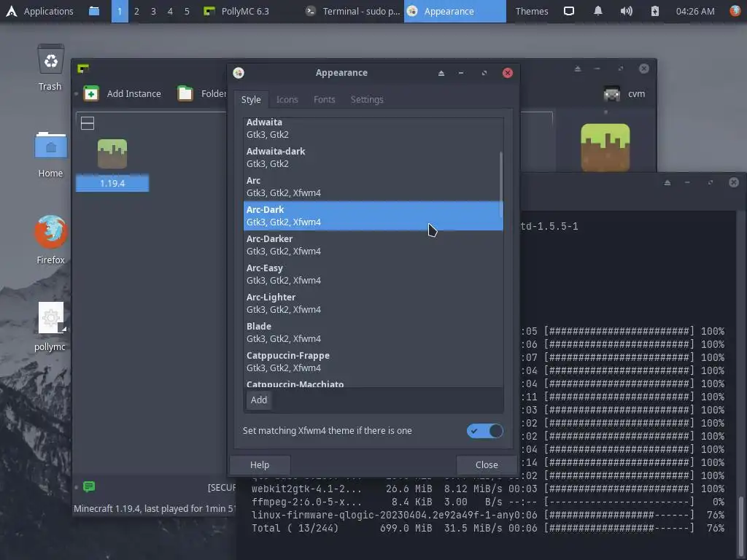Launch the Firefox desktop icon
This screenshot has width=747, height=560.
coord(50,239)
